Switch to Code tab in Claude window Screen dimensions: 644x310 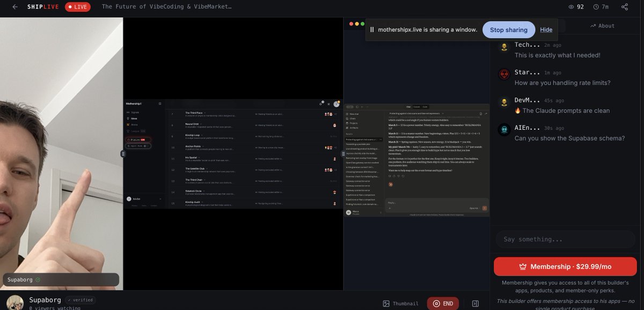[425, 107]
